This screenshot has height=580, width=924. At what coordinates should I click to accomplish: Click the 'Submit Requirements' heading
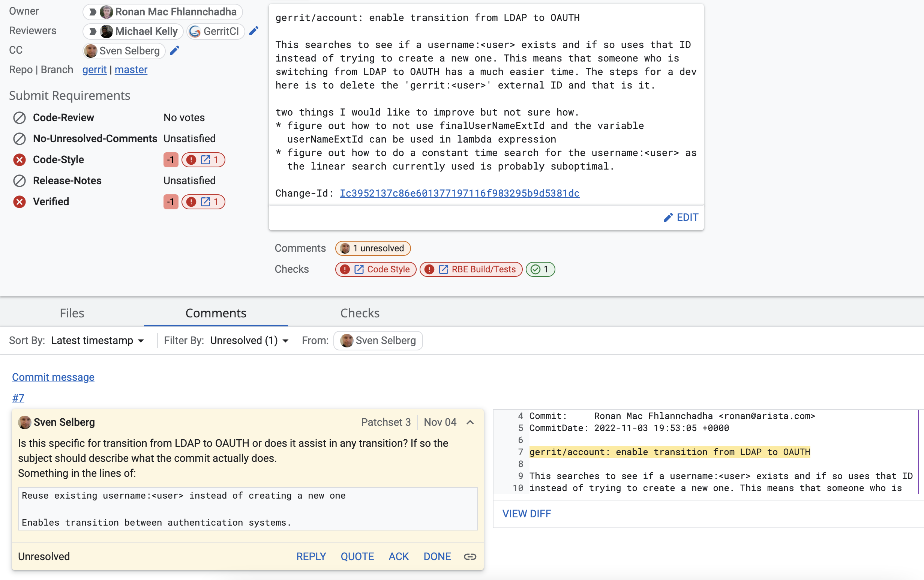pos(70,96)
